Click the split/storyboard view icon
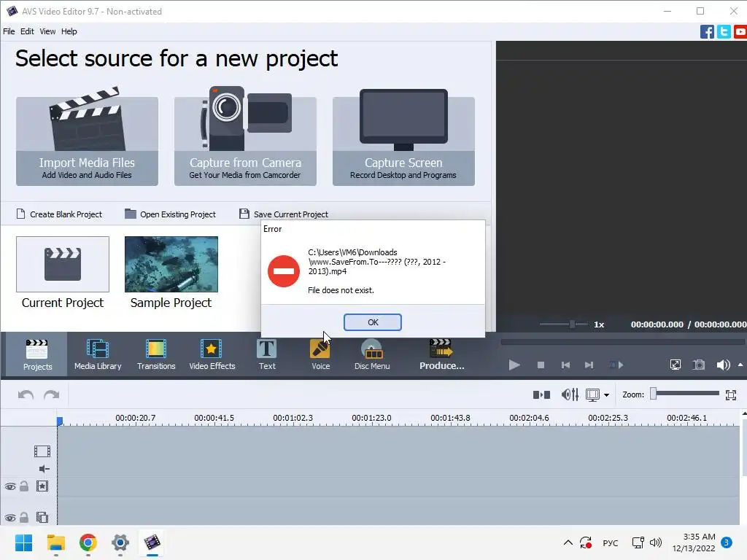The height and width of the screenshot is (560, 747). coord(542,394)
